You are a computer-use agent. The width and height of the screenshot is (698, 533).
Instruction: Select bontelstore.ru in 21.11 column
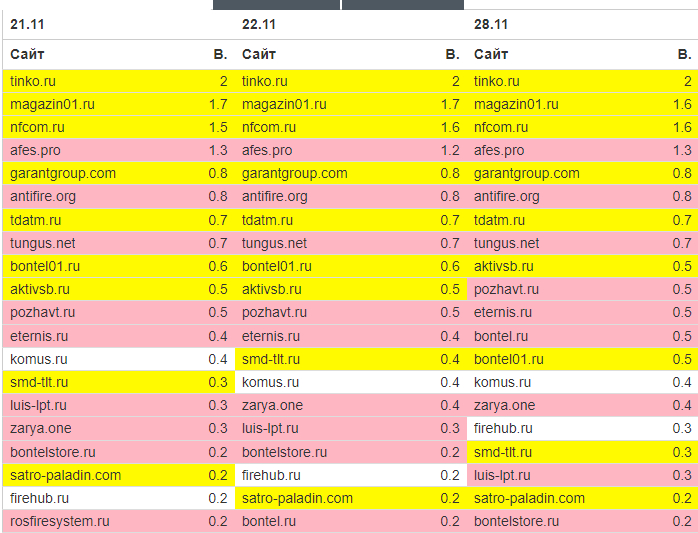point(53,452)
